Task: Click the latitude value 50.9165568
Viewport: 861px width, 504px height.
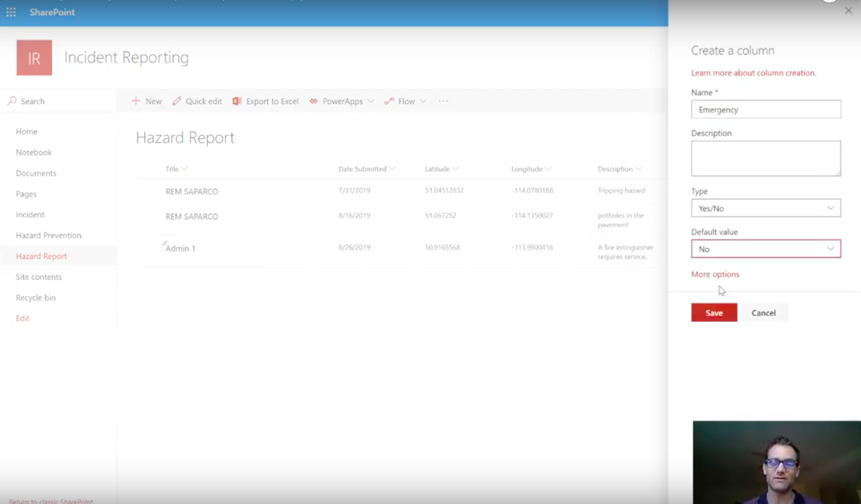Action: point(442,247)
